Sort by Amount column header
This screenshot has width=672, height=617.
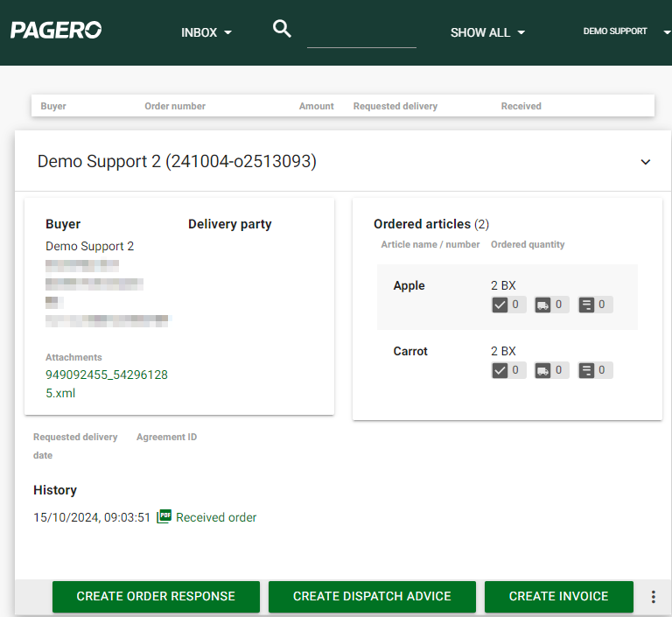316,106
